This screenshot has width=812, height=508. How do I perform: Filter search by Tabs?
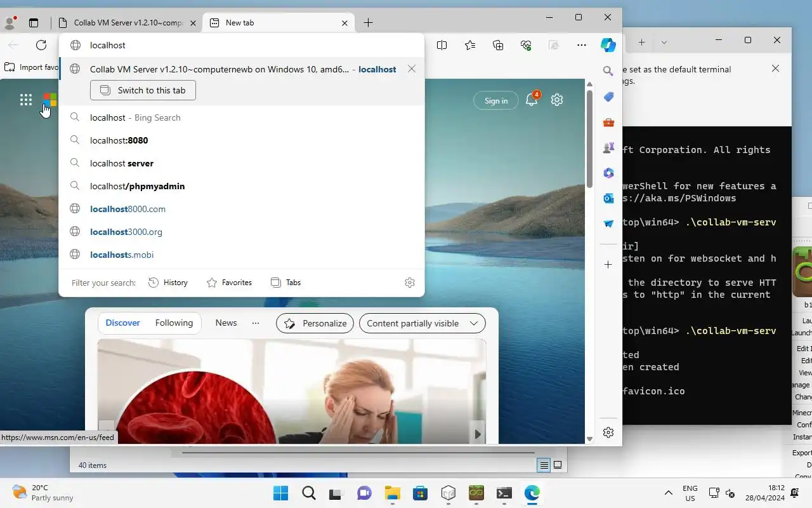285,283
